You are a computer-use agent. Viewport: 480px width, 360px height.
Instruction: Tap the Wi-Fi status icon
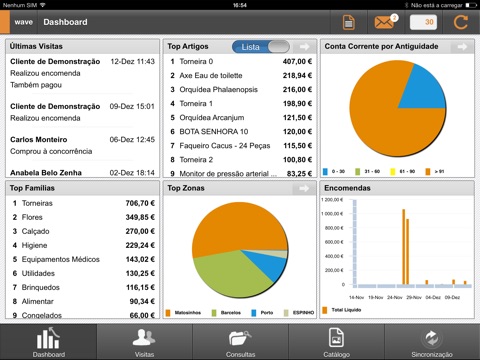click(x=43, y=5)
